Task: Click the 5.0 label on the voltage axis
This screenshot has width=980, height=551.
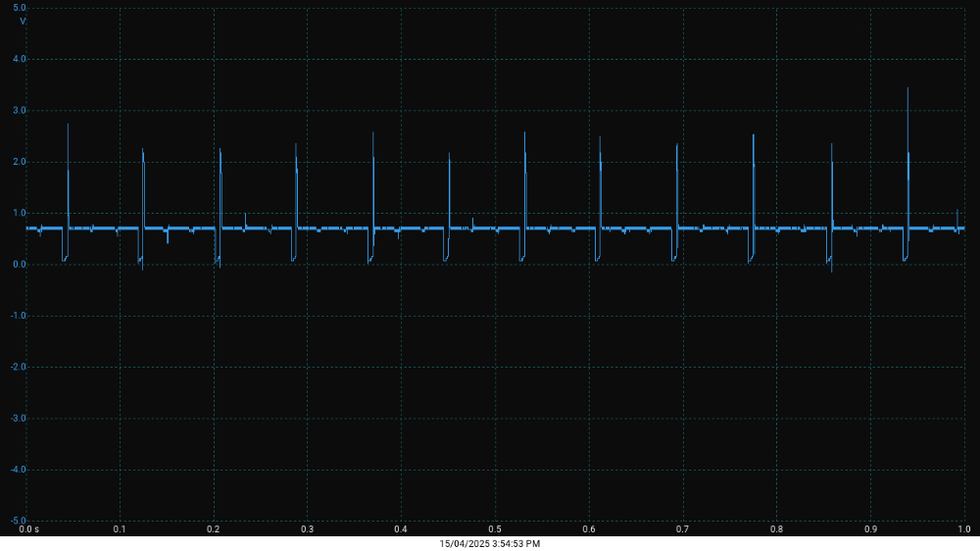Action: 20,8
